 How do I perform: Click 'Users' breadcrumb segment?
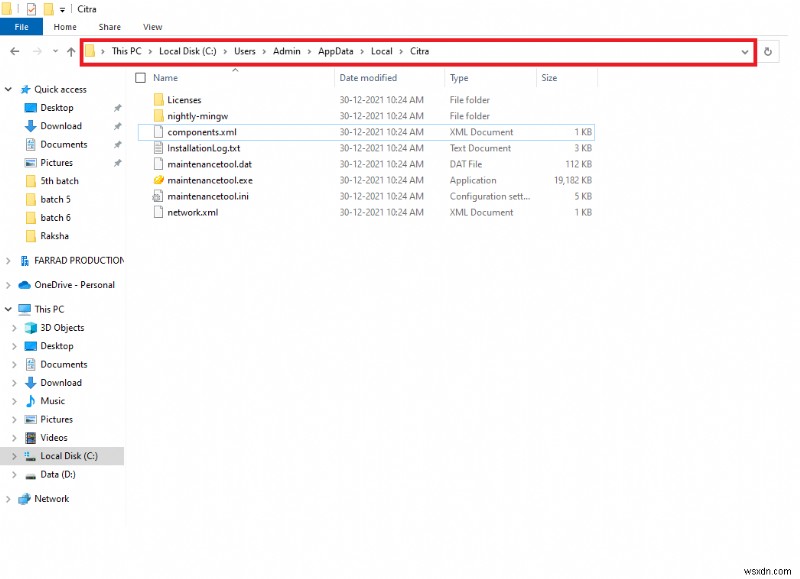(244, 51)
